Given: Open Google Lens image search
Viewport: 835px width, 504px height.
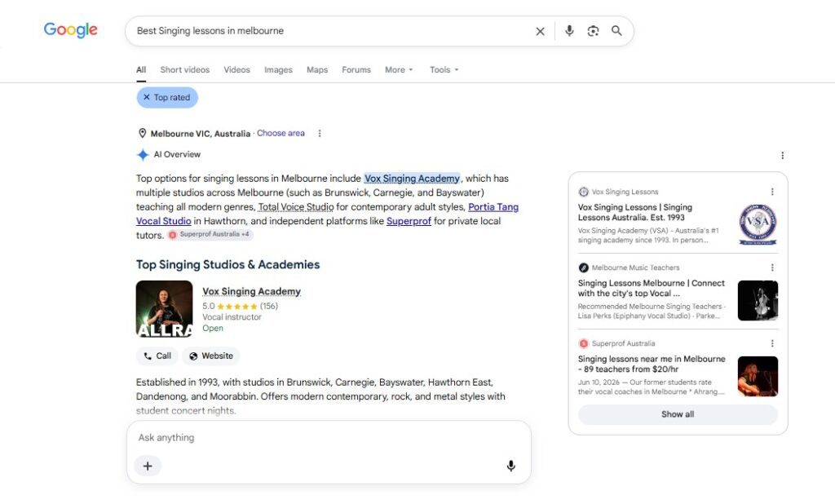Looking at the screenshot, I should (x=593, y=31).
